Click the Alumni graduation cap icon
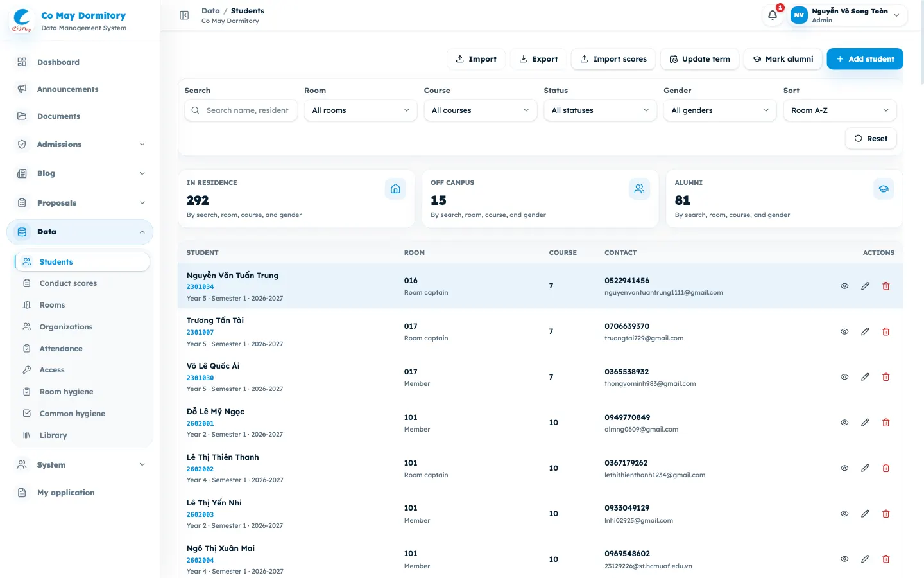 (x=884, y=189)
